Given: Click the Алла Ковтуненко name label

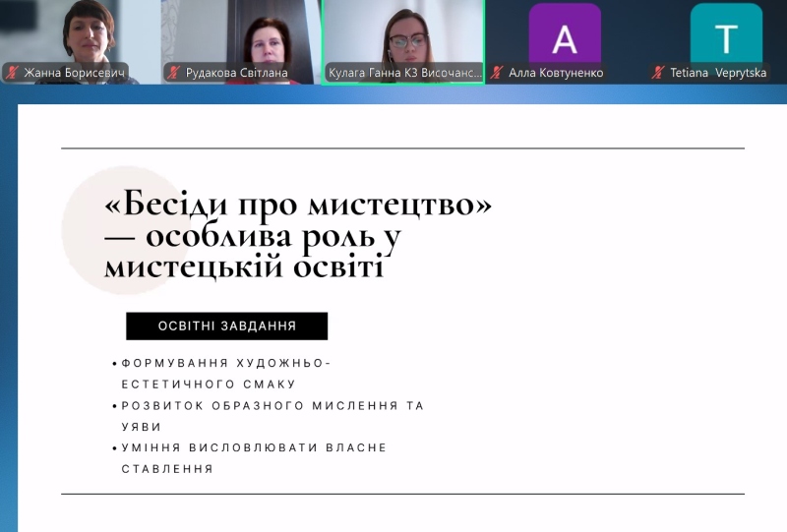Looking at the screenshot, I should coord(556,73).
